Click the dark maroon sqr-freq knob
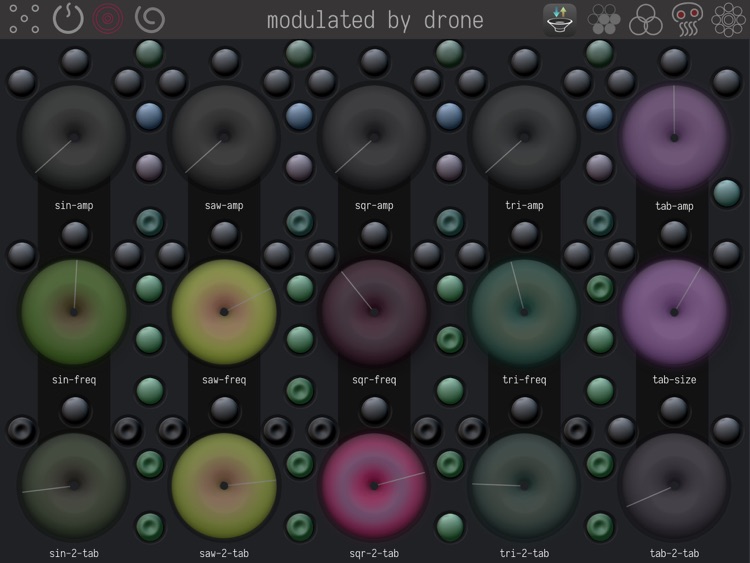The height and width of the screenshot is (563, 750). (374, 312)
